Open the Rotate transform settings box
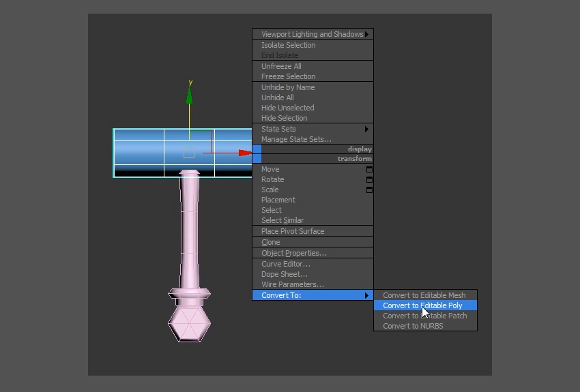The height and width of the screenshot is (392, 580). click(x=369, y=180)
